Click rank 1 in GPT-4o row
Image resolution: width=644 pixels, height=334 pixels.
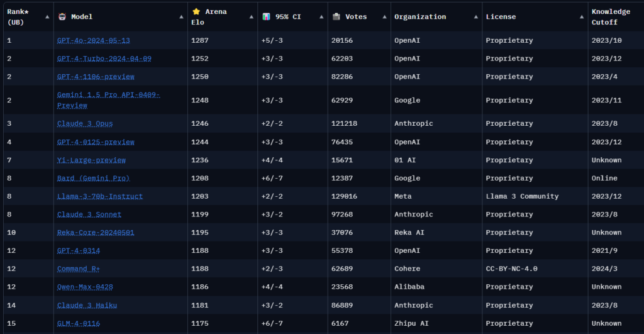9,40
